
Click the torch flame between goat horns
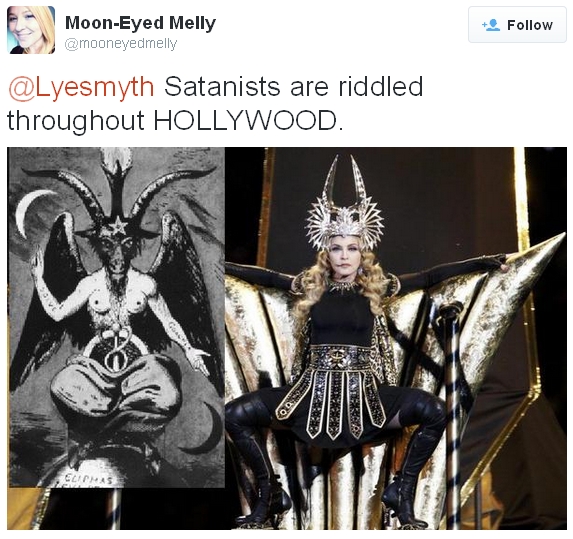point(117,161)
